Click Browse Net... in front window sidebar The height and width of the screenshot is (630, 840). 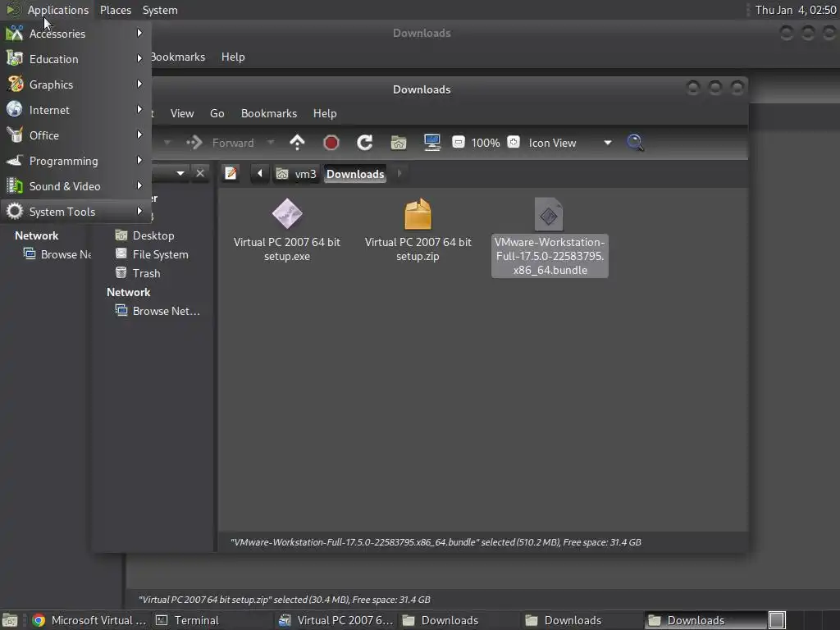pos(166,311)
